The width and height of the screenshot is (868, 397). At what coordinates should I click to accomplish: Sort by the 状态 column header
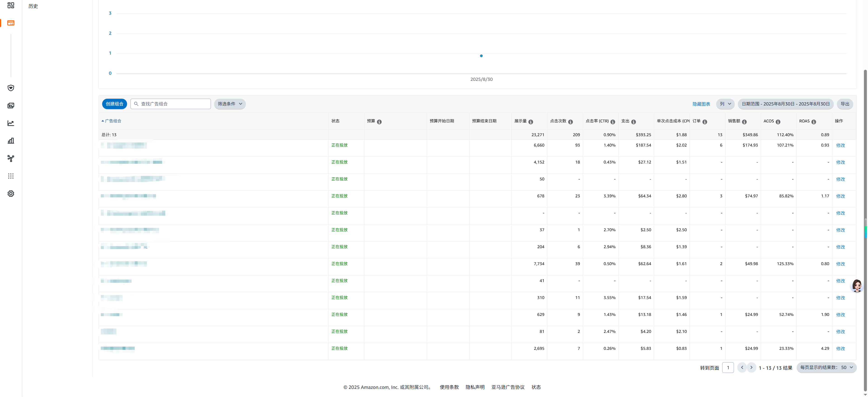[335, 121]
